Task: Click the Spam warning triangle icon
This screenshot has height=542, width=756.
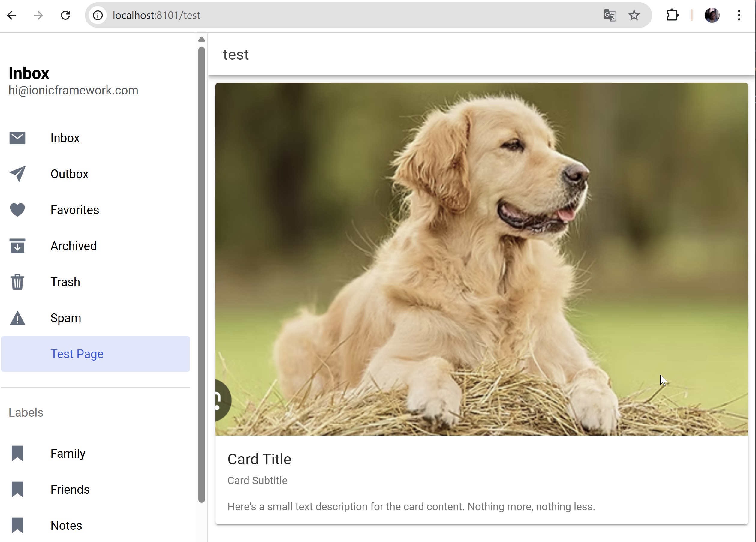Action: 17,318
